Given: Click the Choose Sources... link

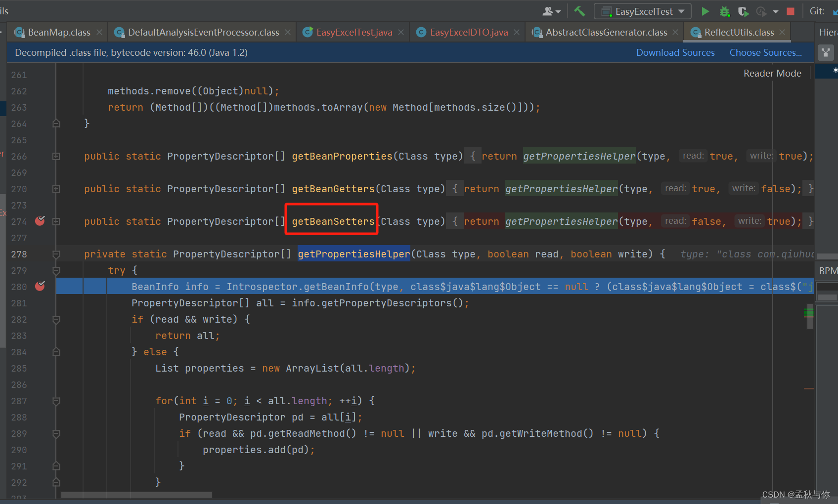Looking at the screenshot, I should pos(766,52).
